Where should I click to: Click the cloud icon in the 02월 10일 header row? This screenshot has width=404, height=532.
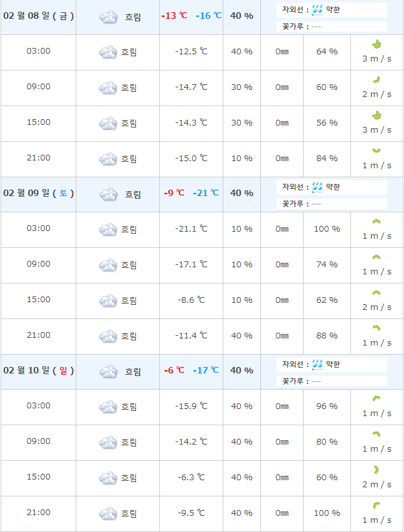point(108,371)
